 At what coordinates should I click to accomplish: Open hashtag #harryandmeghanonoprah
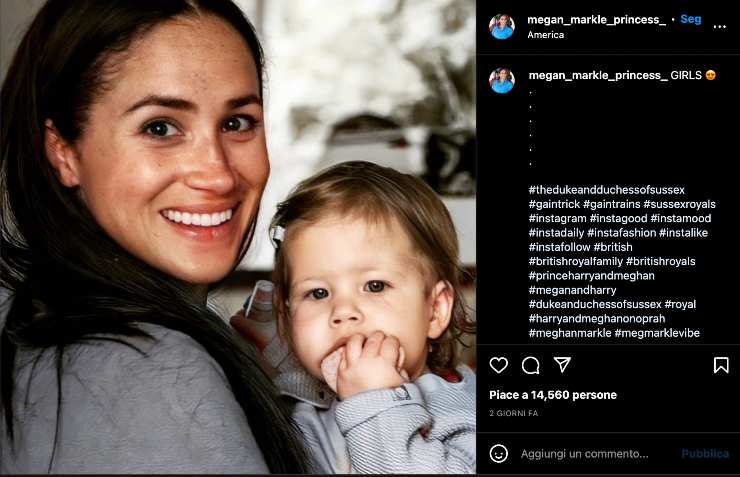(x=597, y=318)
